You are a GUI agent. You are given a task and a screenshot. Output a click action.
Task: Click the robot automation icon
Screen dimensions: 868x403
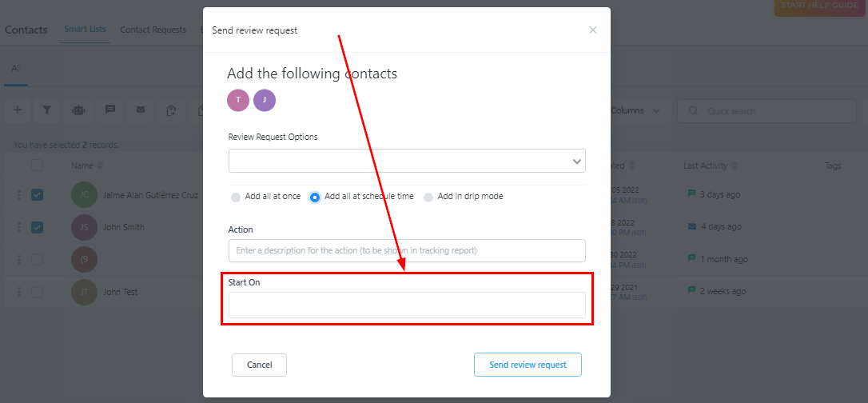click(x=78, y=110)
